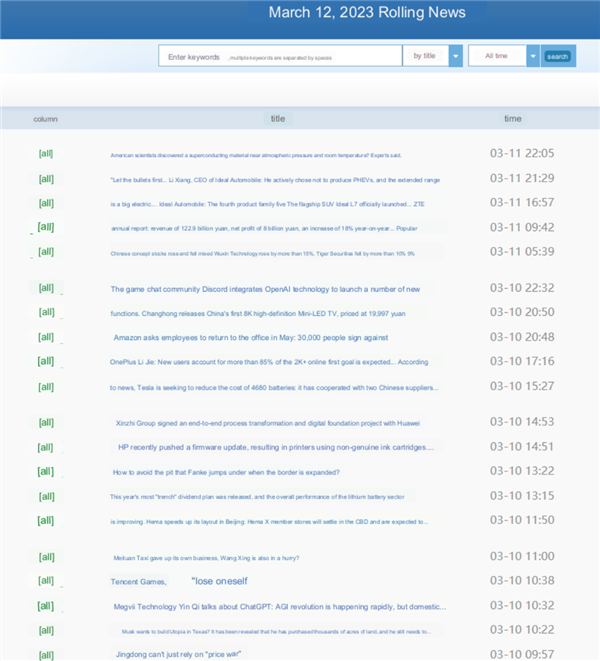Click the keyword search input field
The height and width of the screenshot is (661, 600).
[x=280, y=56]
